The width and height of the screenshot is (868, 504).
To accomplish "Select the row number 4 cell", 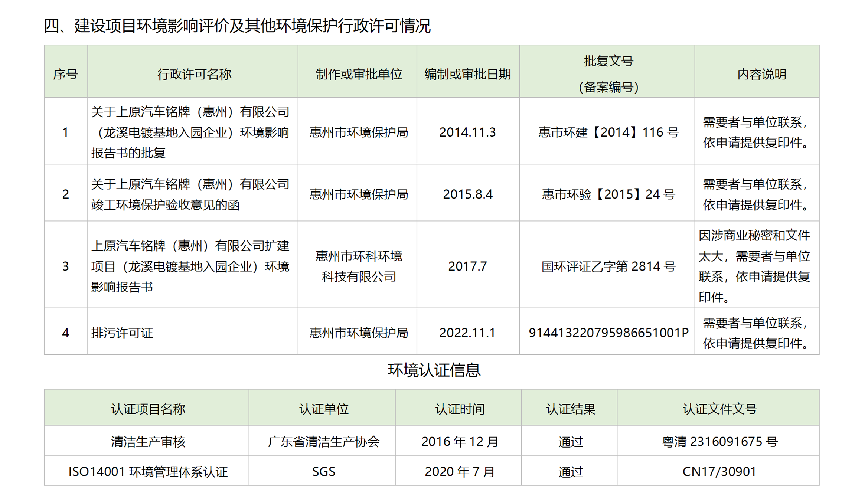I will click(66, 331).
